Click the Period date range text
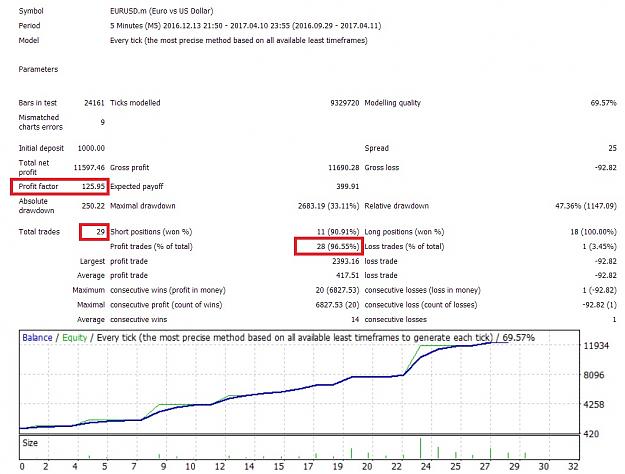This screenshot has width=625, height=474. click(x=246, y=26)
